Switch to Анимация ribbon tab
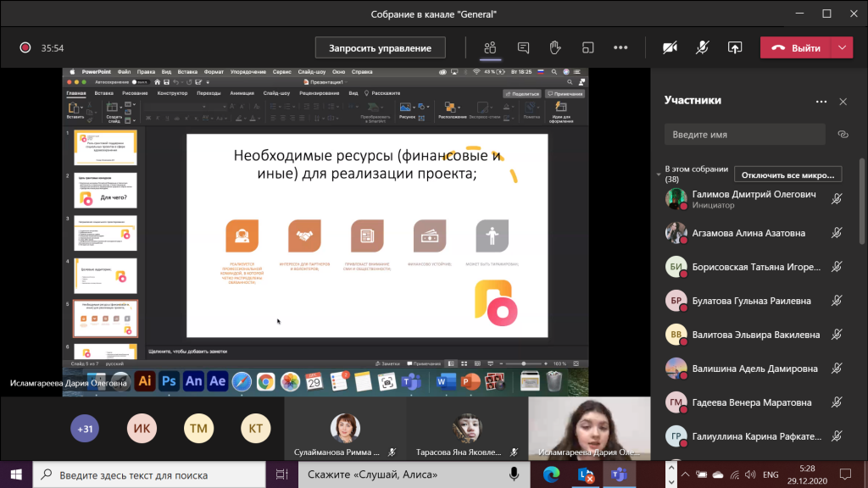 tap(242, 93)
